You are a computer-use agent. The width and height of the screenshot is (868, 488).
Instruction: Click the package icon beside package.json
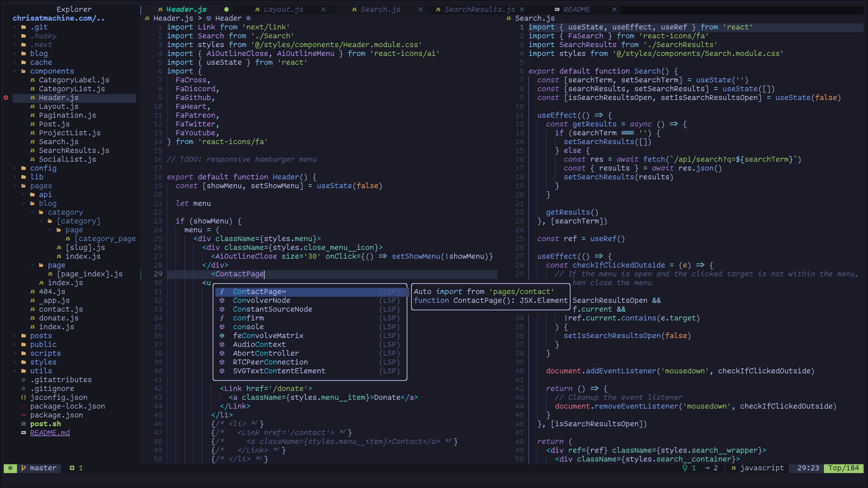[x=23, y=415]
